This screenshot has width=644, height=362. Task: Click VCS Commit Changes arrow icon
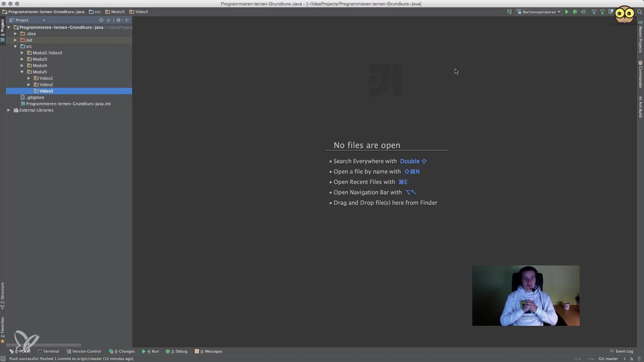click(x=602, y=12)
